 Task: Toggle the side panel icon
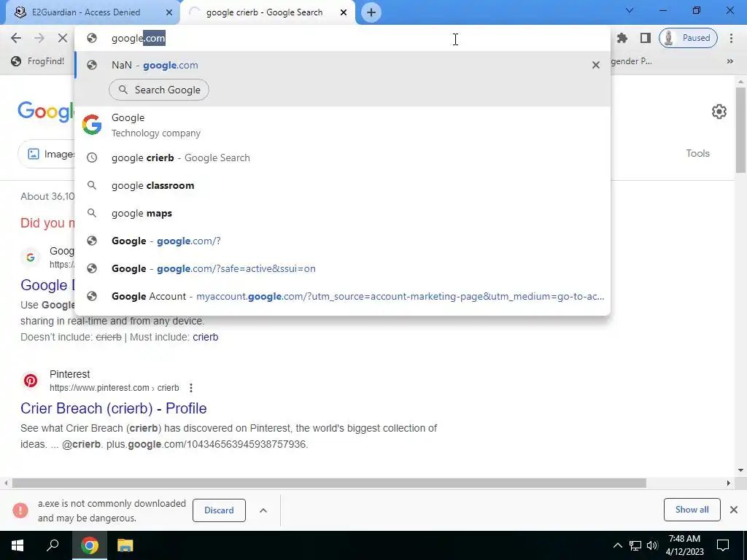[x=646, y=38]
